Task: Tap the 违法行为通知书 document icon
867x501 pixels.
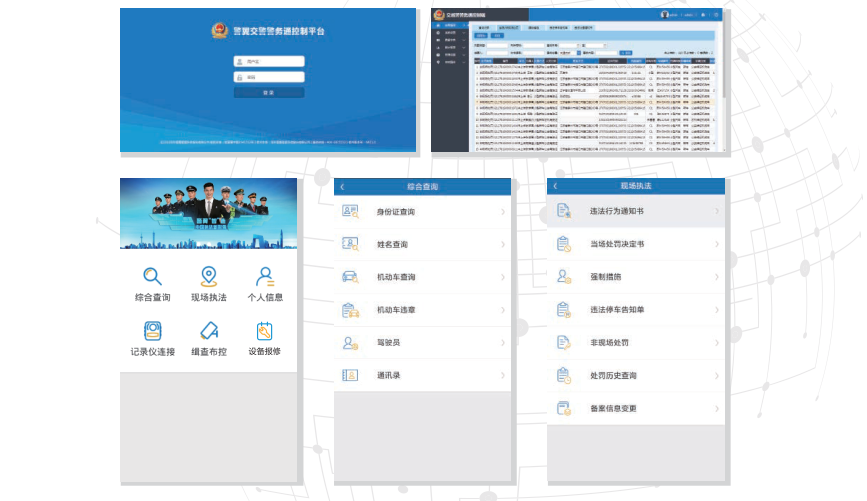Action: point(563,211)
